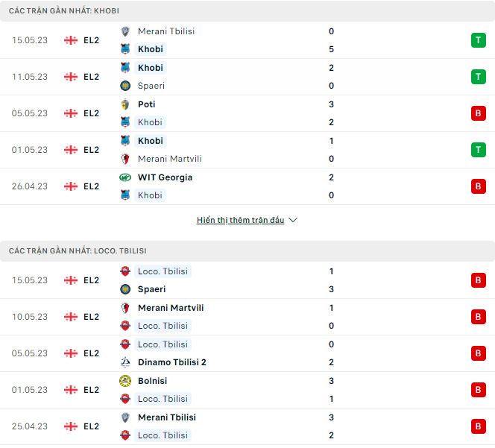The height and width of the screenshot is (448, 495).
Task: Click the Poti team crest icon
Action: pos(125,104)
